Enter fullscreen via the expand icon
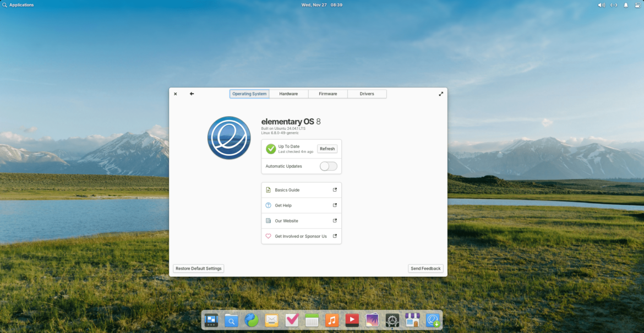Screen dimensions: 644x333 tap(440, 94)
